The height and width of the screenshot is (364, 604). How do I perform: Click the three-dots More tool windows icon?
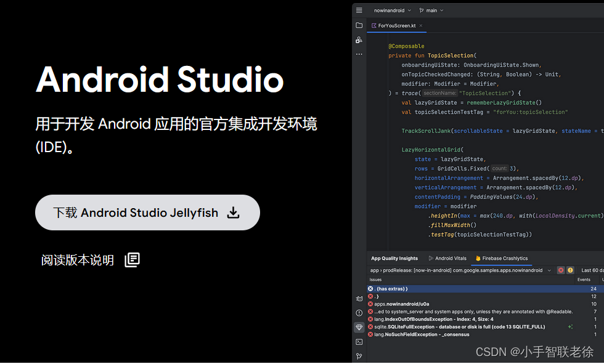[359, 54]
